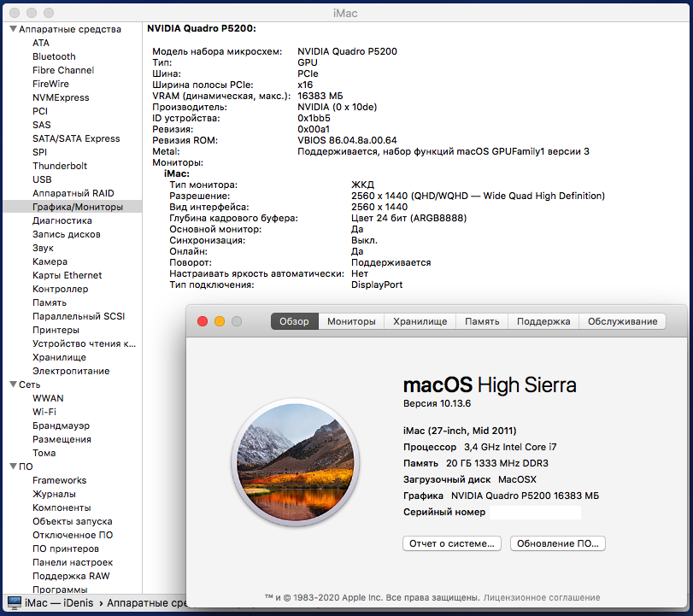Viewport: 693px width, 616px height.
Task: Select FireWire in the sidebar
Action: coord(50,84)
